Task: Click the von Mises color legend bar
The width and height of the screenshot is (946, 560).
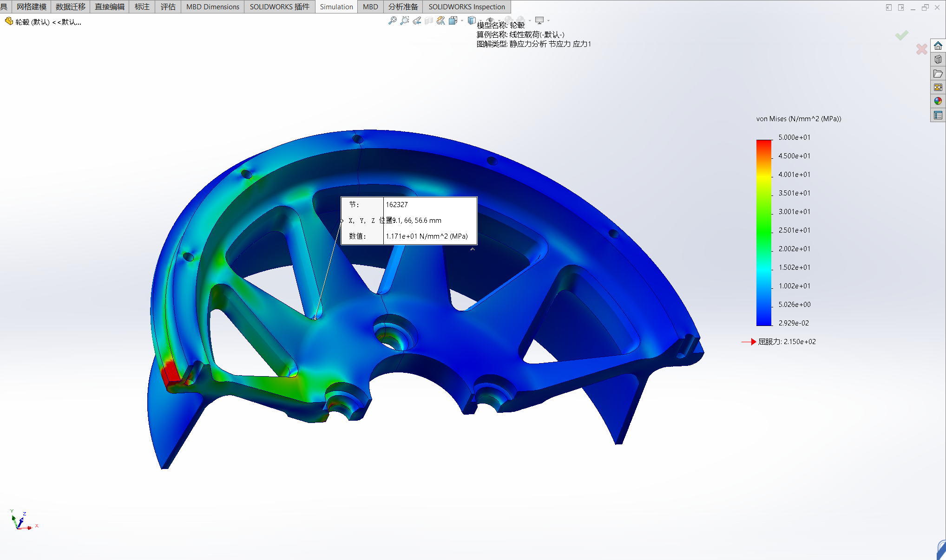Action: (763, 232)
